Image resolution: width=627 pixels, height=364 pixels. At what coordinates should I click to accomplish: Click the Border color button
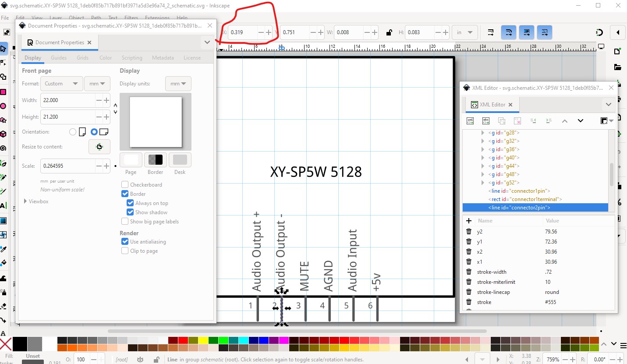tap(155, 160)
